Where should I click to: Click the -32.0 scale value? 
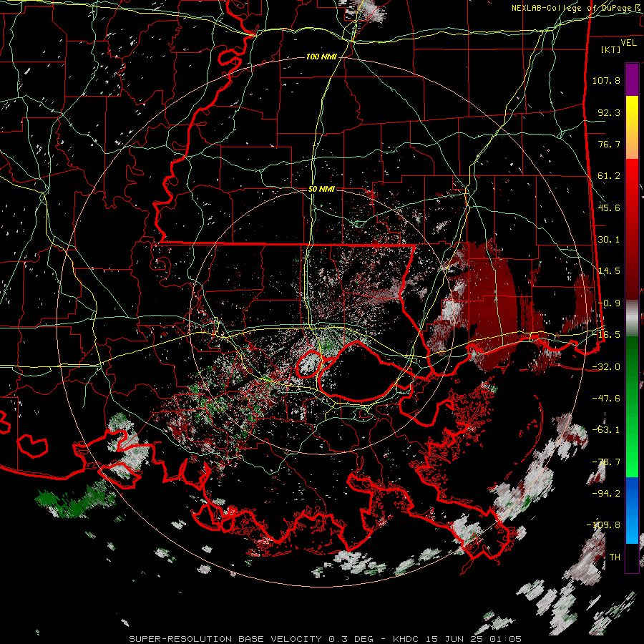(x=606, y=367)
